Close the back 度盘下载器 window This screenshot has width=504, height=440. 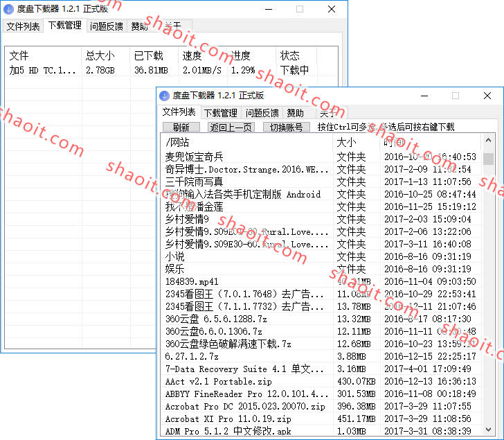point(332,9)
